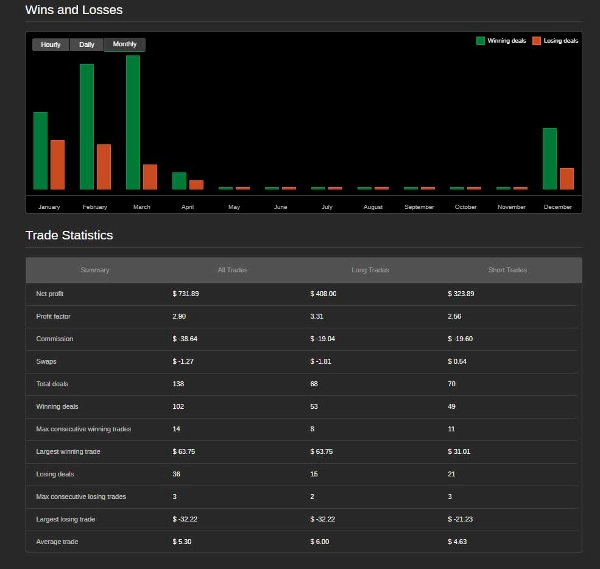Select the Total deals row label
Image resolution: width=600 pixels, height=569 pixels.
pos(52,383)
